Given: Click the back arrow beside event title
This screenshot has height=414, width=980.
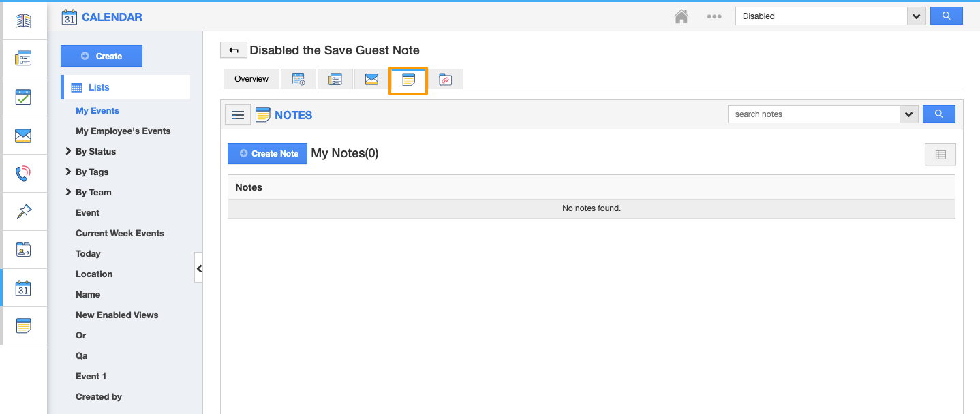Looking at the screenshot, I should point(233,50).
